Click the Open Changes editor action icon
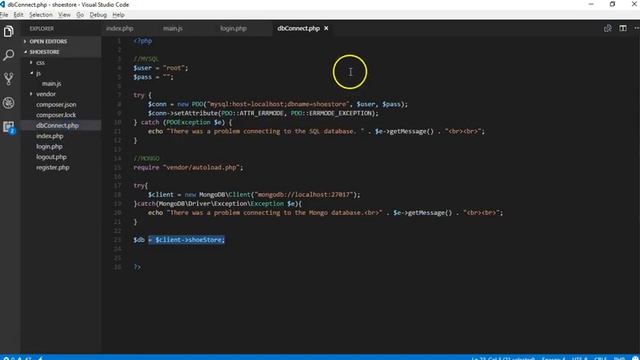Image resolution: width=640 pixels, height=360 pixels. [x=608, y=28]
